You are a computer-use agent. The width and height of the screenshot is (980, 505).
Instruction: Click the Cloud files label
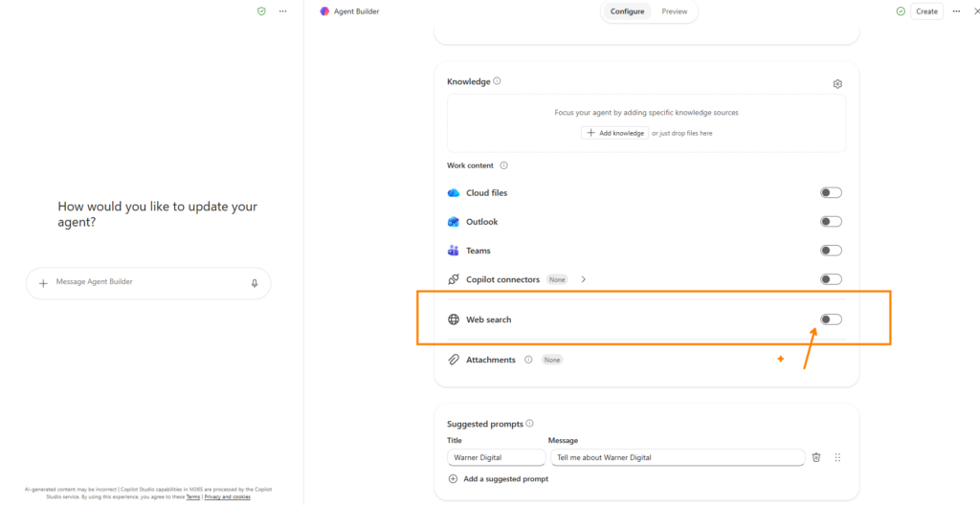(487, 193)
